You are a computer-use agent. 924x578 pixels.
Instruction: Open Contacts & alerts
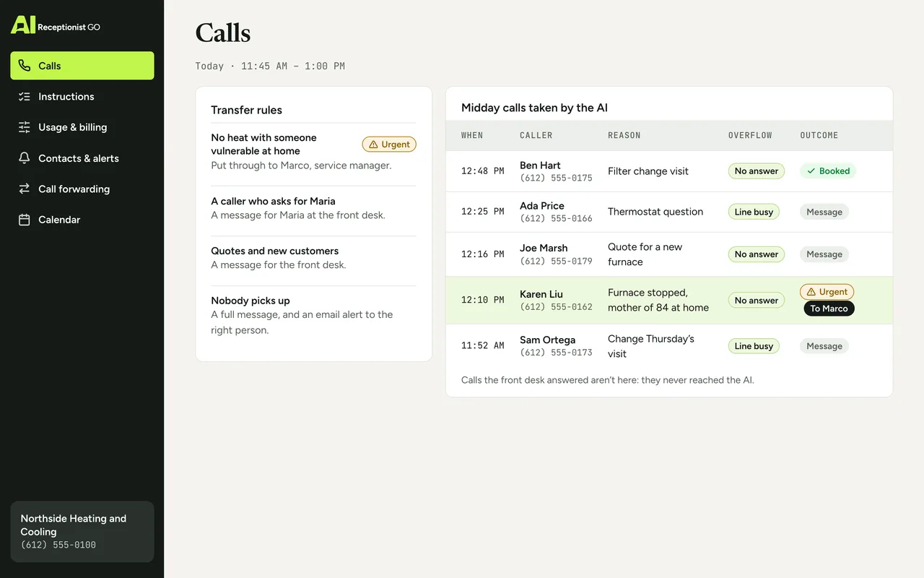click(82, 158)
